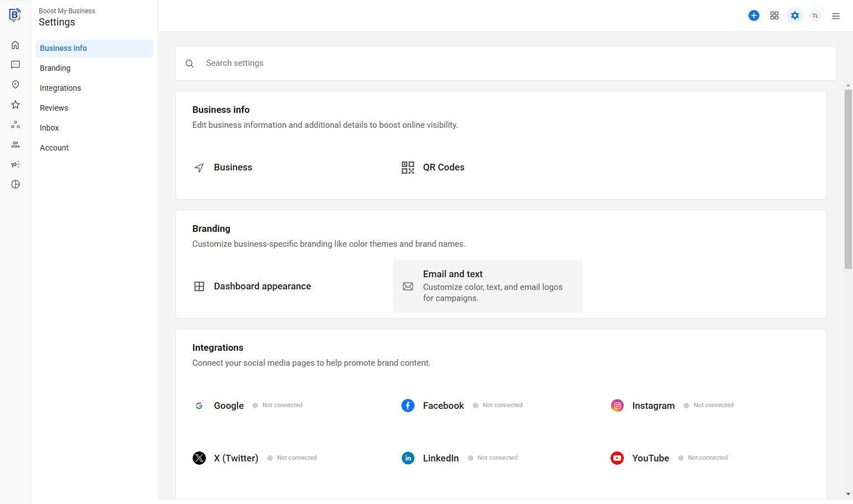This screenshot has height=504, width=853.
Task: Open the inbox chat bubble icon
Action: pos(15,65)
